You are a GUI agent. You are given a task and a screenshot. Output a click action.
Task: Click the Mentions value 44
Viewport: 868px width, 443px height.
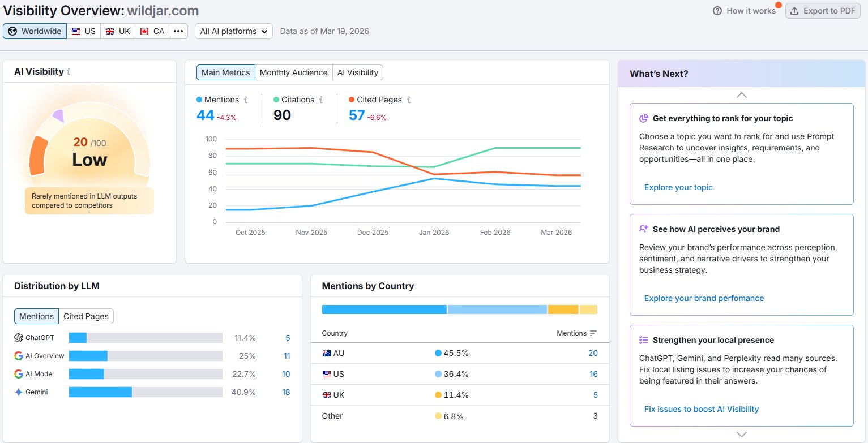[x=206, y=115]
